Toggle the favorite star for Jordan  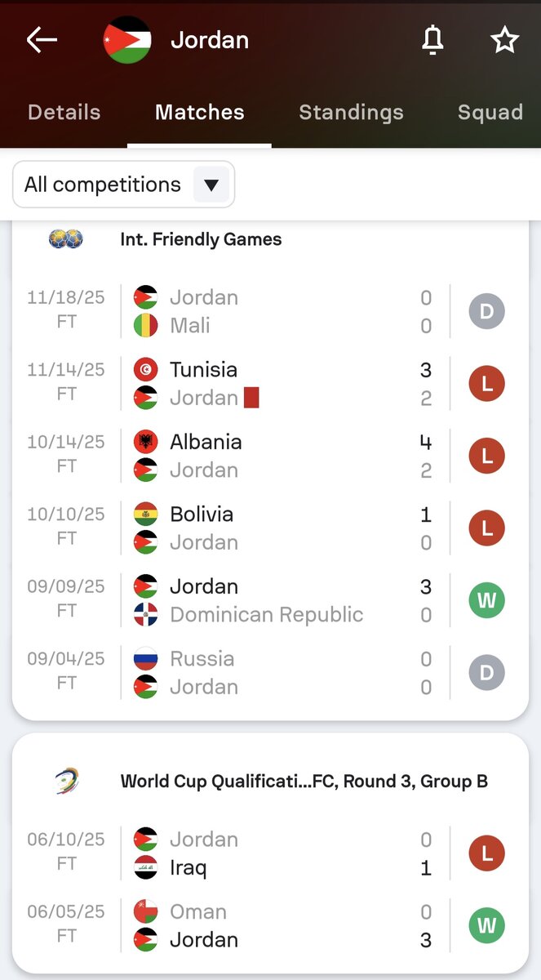pos(504,40)
